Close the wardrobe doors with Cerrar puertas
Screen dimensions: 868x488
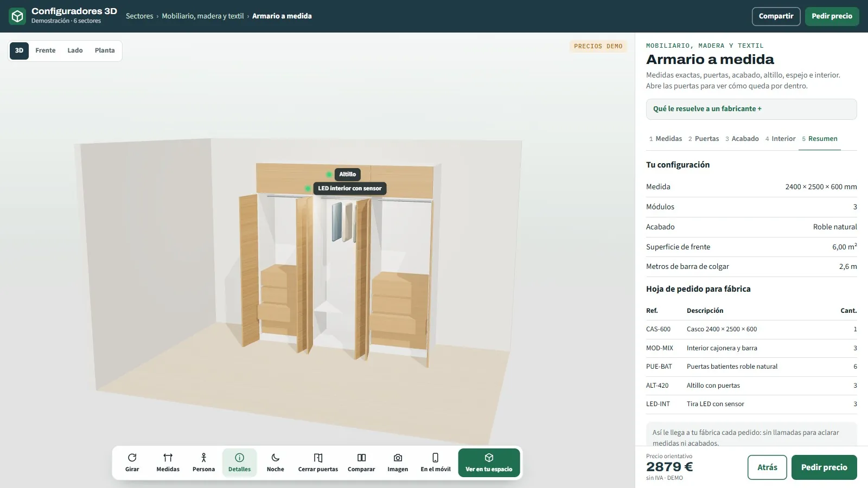[318, 463]
